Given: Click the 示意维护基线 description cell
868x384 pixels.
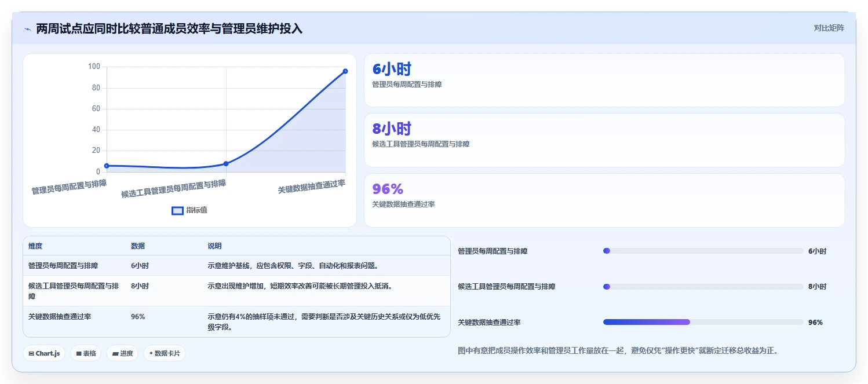Looking at the screenshot, I should click(293, 266).
